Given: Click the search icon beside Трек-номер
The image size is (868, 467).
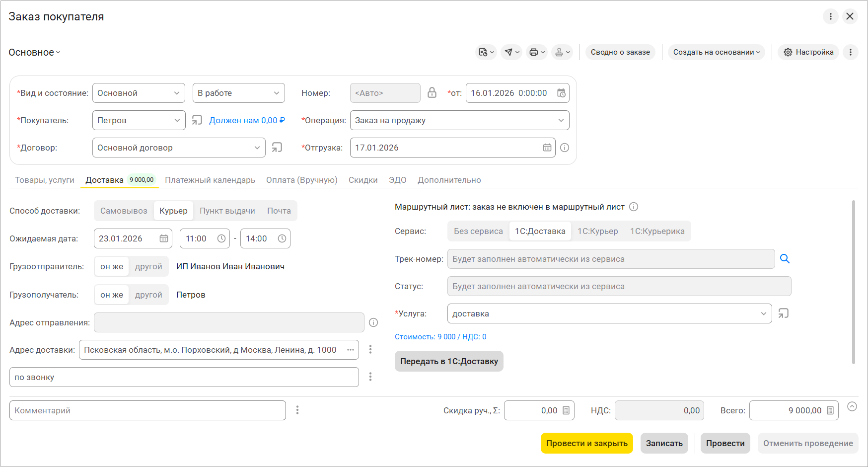Looking at the screenshot, I should click(785, 259).
